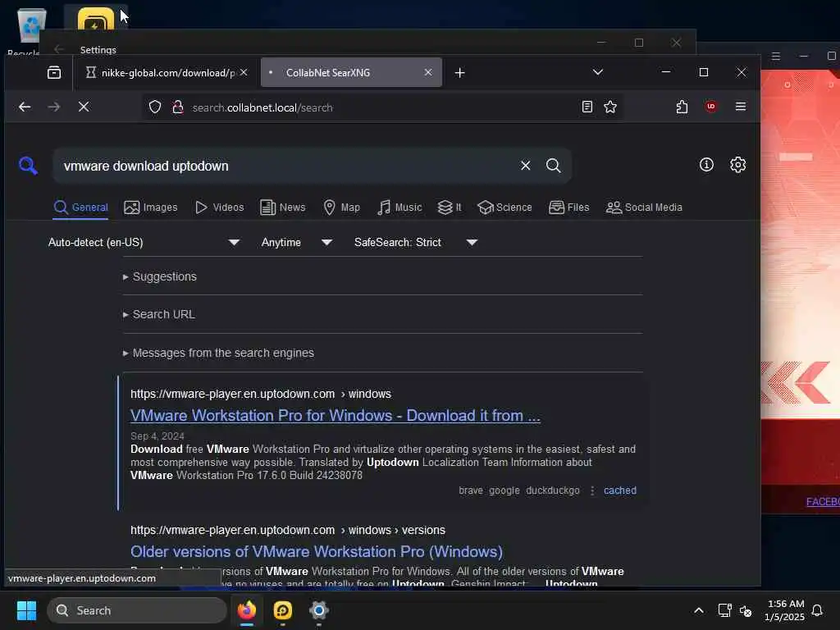Screen dimensions: 840x630
Task: Open a new tab with plus
Action: pyautogui.click(x=459, y=72)
